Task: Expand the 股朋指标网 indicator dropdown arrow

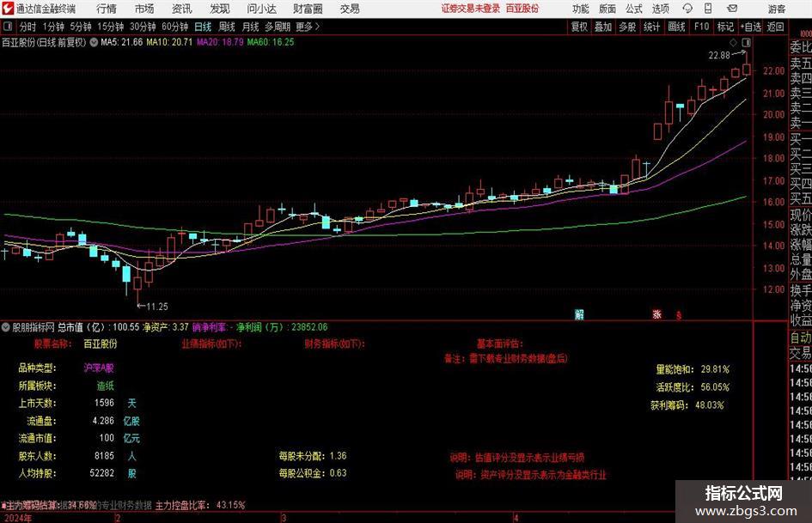Action: click(6, 327)
